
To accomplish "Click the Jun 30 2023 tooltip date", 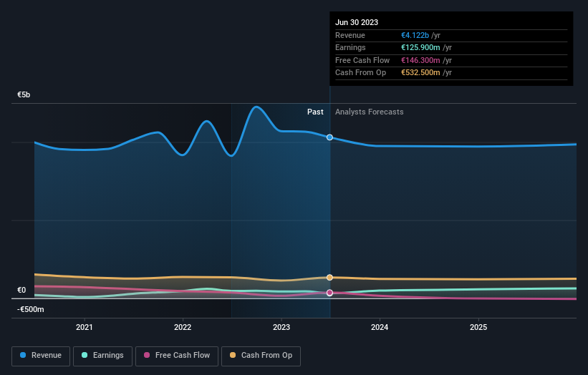I will (x=357, y=22).
